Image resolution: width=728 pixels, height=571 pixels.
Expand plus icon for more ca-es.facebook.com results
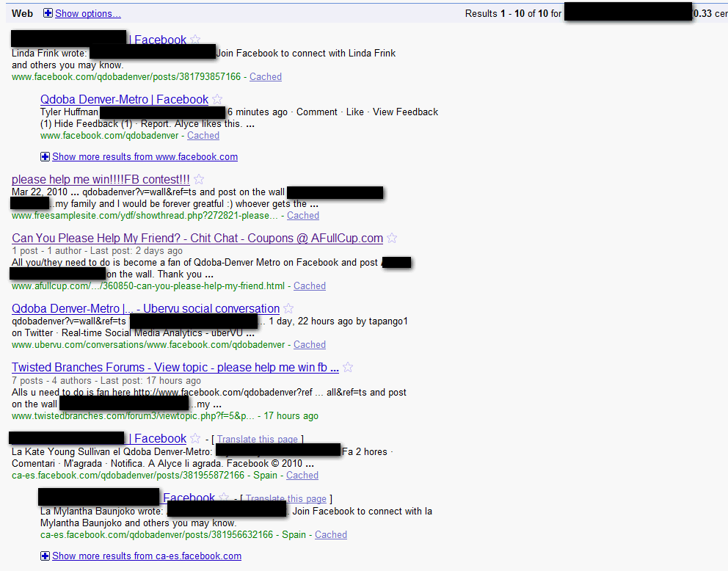click(x=45, y=556)
